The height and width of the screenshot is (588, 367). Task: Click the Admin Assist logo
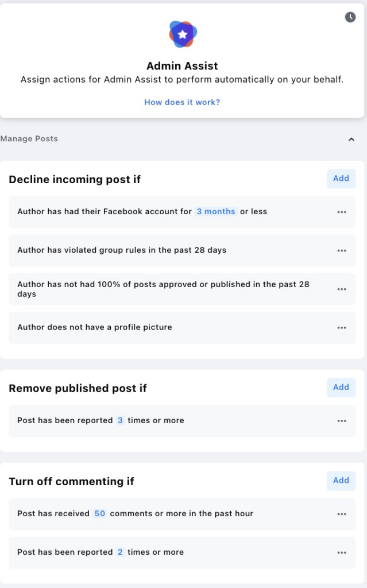click(181, 34)
